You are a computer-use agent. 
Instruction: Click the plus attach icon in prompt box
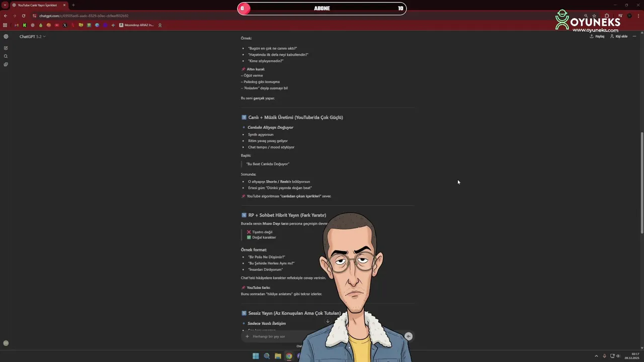coord(247,336)
